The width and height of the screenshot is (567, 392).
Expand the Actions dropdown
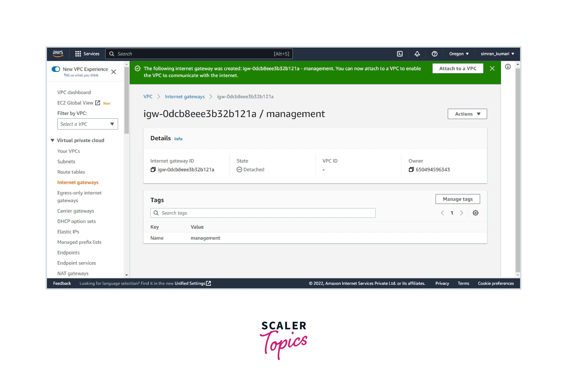pyautogui.click(x=467, y=114)
